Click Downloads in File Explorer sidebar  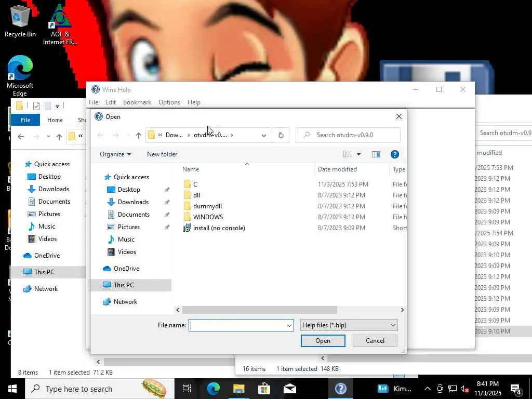(x=54, y=189)
